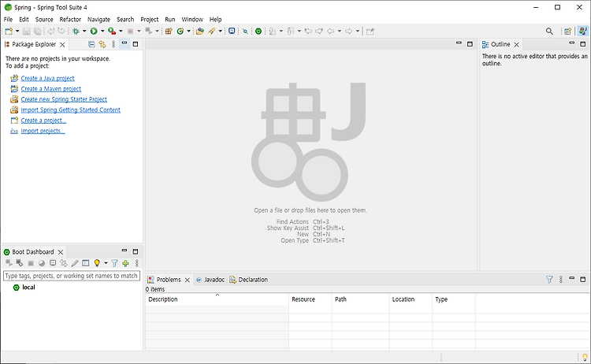Sort by the Description column header

click(217, 299)
